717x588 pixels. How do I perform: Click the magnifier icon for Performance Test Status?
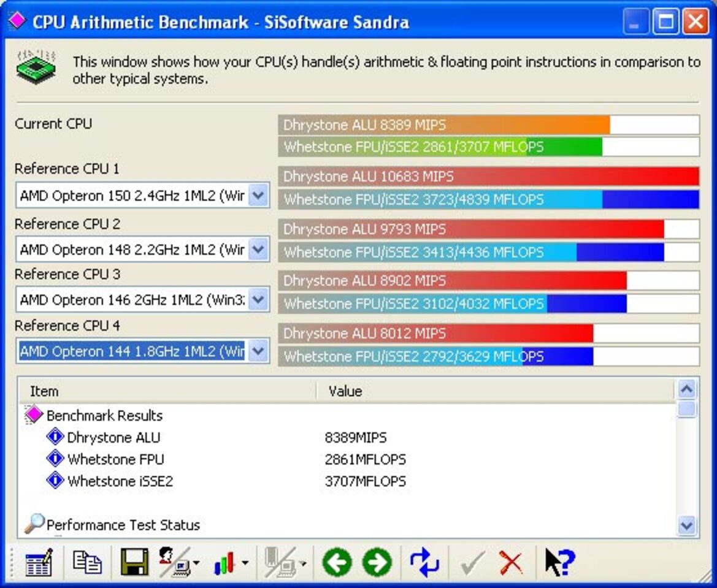tap(34, 524)
